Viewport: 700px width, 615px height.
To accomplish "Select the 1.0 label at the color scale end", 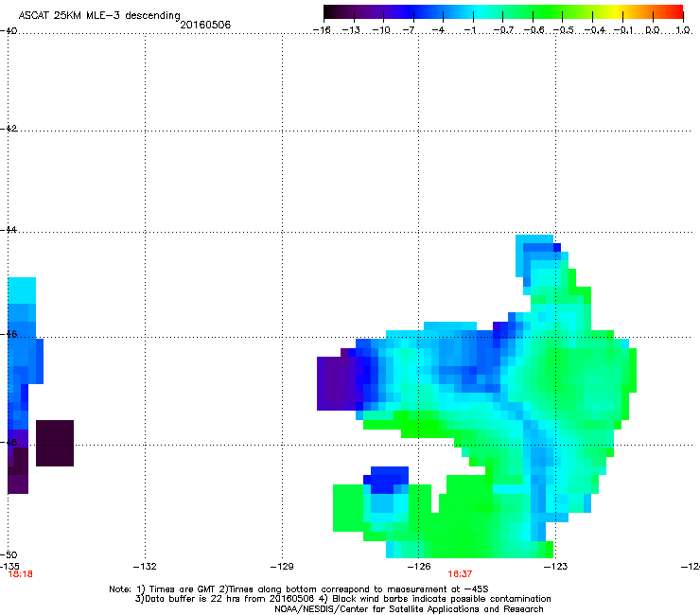I will click(683, 30).
